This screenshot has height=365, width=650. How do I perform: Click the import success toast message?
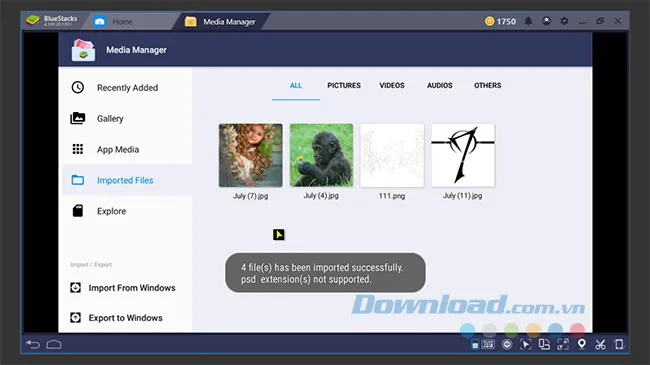pos(325,273)
